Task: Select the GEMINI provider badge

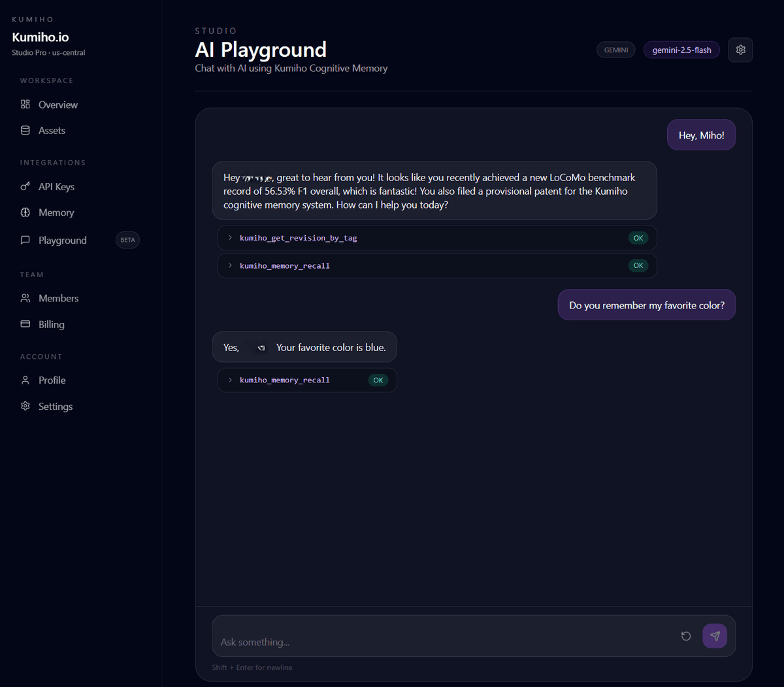Action: 615,49
